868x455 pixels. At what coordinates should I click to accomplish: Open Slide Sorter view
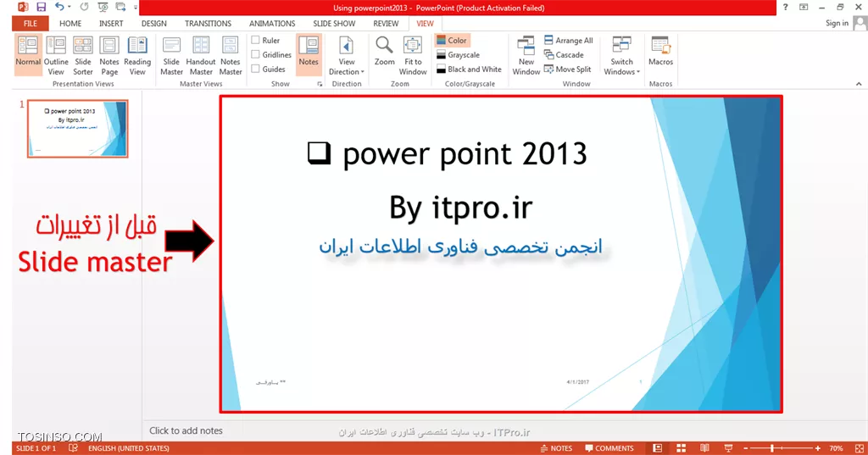pos(82,55)
